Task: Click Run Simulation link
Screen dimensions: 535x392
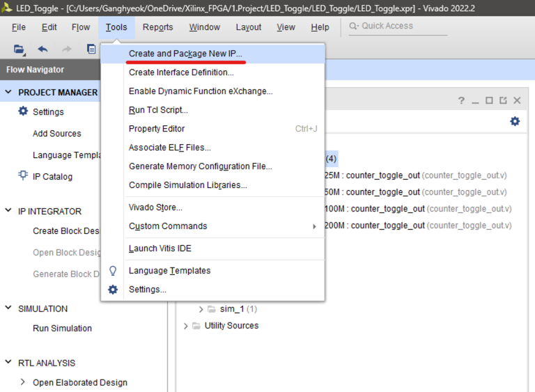Action: point(62,328)
